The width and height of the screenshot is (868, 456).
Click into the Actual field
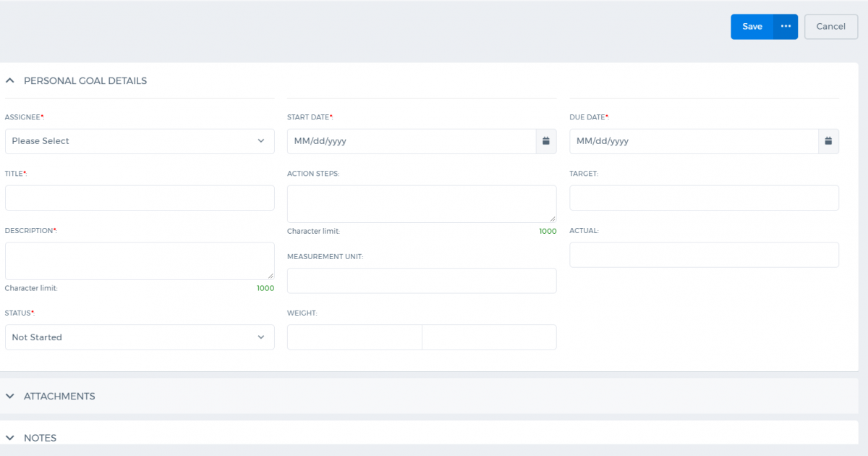(x=705, y=255)
